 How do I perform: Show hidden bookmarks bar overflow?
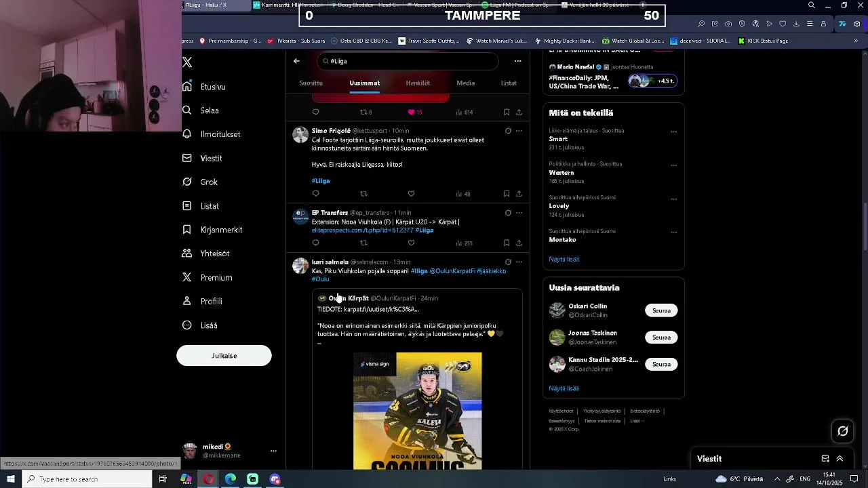coord(856,41)
